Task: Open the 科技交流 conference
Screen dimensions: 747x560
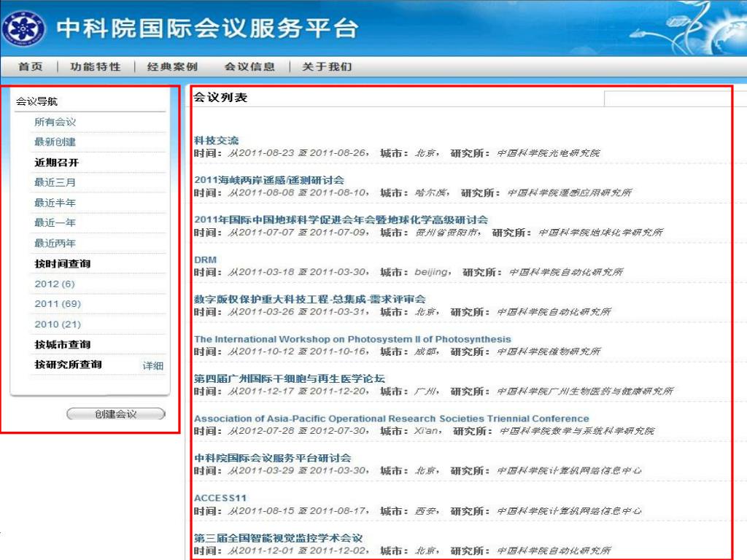Action: pyautogui.click(x=216, y=141)
